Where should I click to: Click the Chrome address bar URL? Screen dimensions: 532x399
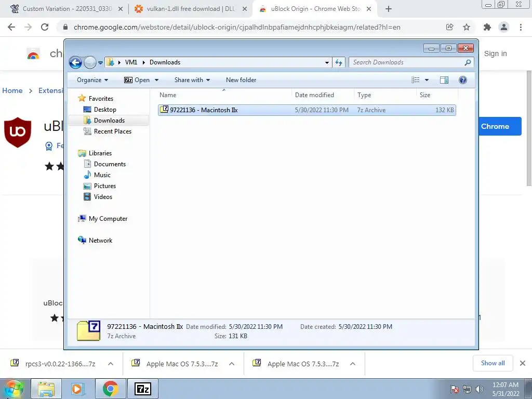(237, 27)
